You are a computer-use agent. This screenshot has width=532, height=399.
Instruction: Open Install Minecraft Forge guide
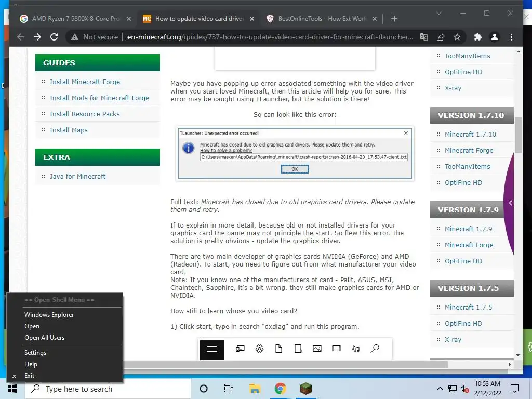pyautogui.click(x=85, y=82)
